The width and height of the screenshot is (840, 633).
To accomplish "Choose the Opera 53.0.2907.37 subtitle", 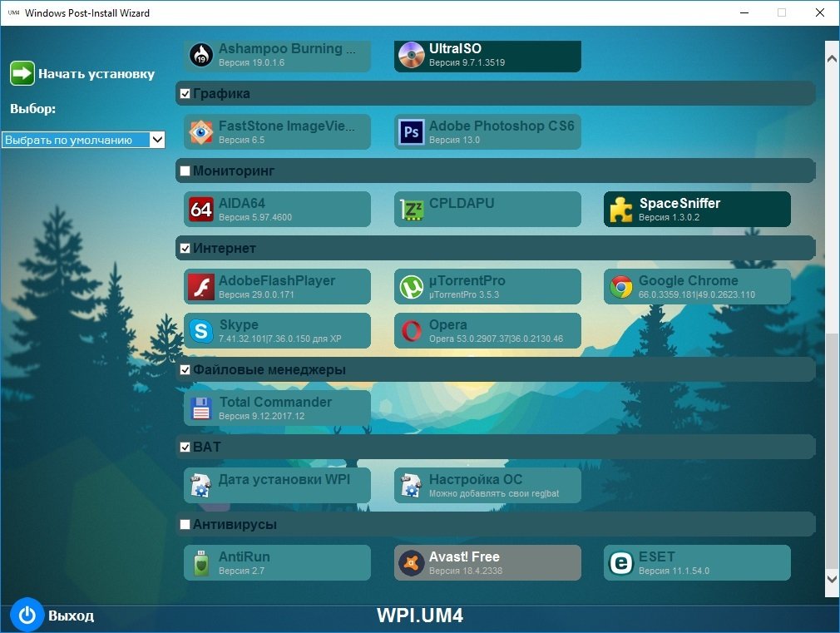I will (x=496, y=339).
